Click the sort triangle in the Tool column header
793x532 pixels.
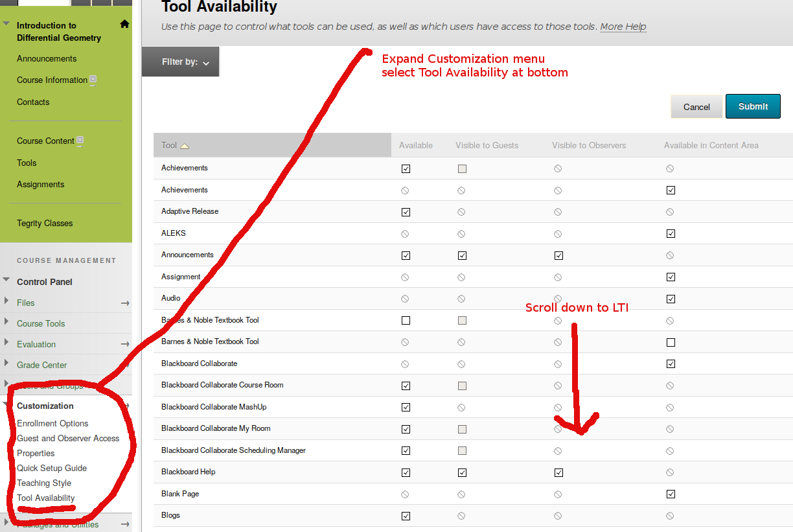tap(185, 146)
